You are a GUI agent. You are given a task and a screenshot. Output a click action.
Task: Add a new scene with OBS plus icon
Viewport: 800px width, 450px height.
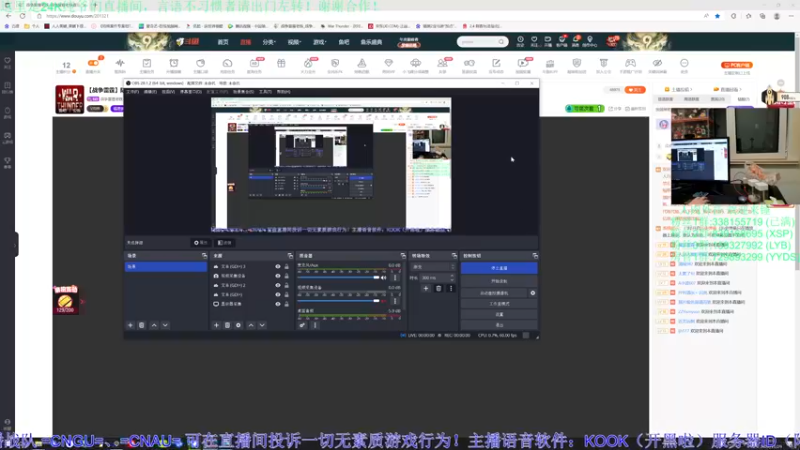(131, 325)
